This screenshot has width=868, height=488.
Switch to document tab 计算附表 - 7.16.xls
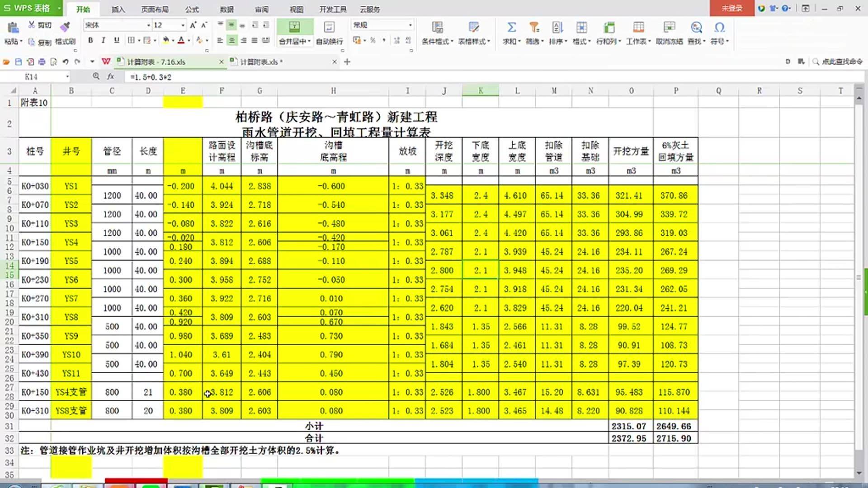[156, 62]
